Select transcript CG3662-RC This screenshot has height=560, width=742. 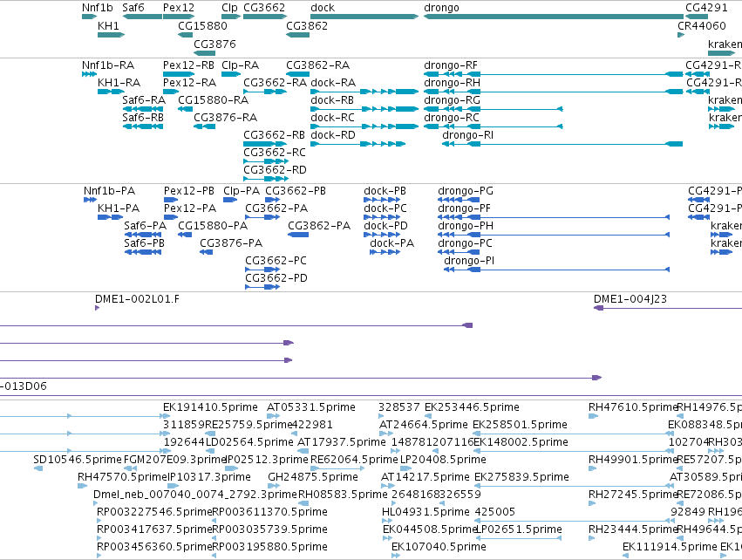(x=266, y=161)
